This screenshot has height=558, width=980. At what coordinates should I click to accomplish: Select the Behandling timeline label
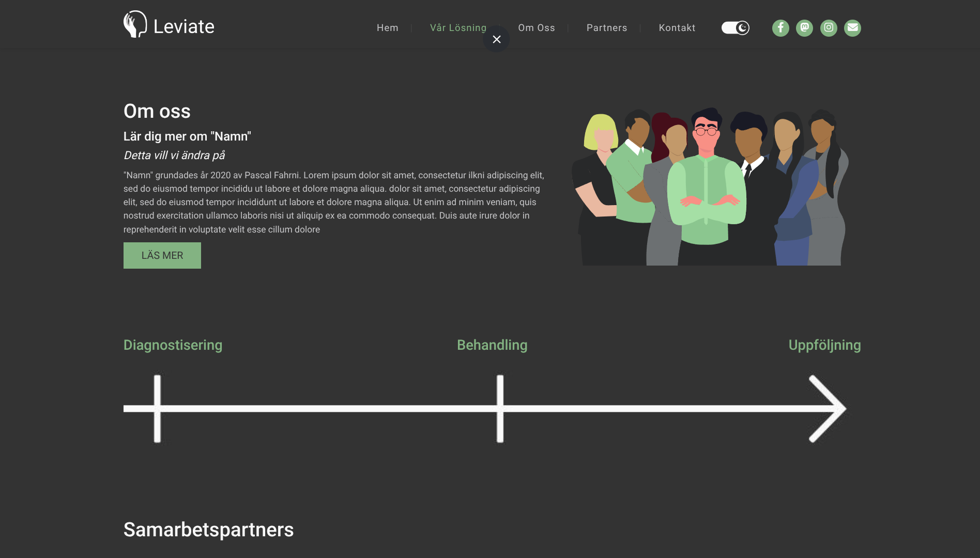pyautogui.click(x=492, y=345)
